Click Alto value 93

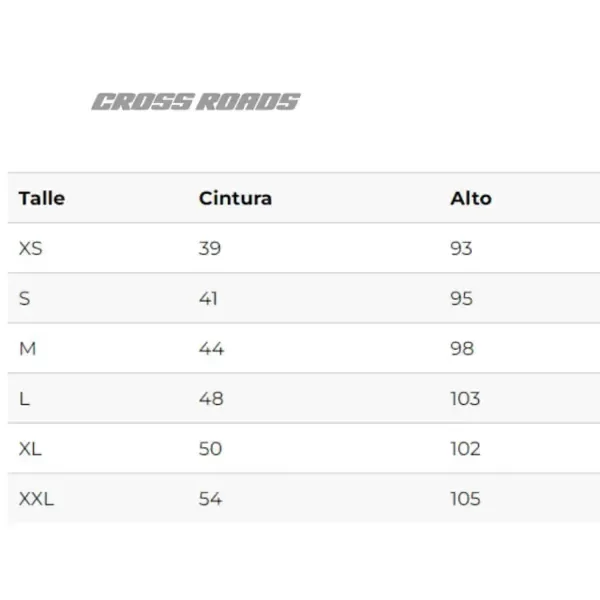click(461, 248)
